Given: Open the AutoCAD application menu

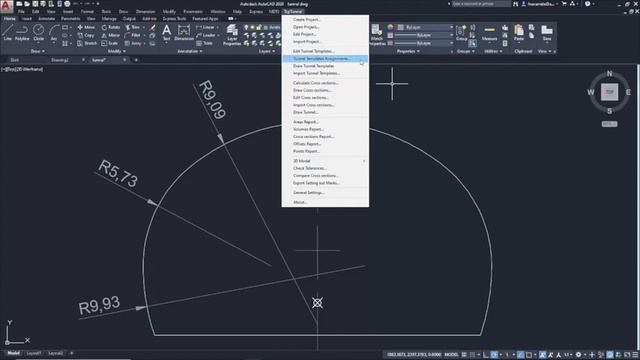Looking at the screenshot, I should point(6,7).
